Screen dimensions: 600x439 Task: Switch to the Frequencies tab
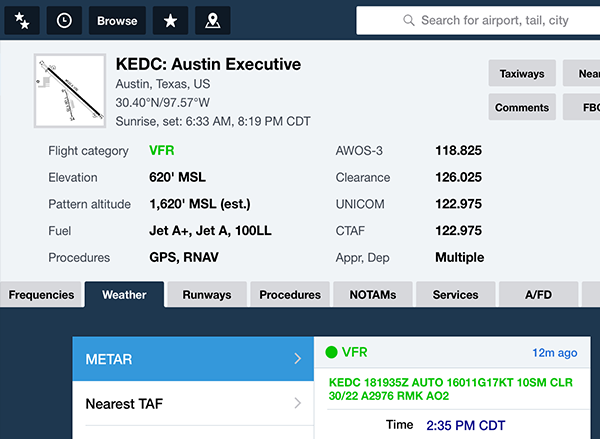coord(41,295)
